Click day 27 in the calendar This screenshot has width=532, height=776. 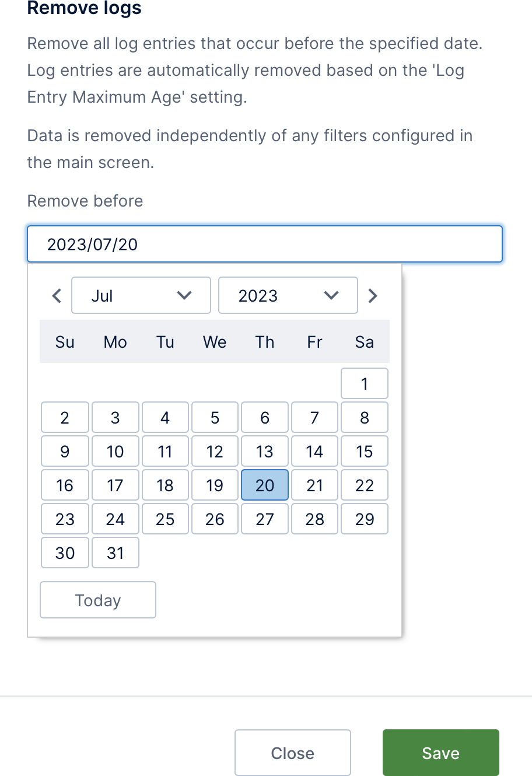[x=264, y=519]
